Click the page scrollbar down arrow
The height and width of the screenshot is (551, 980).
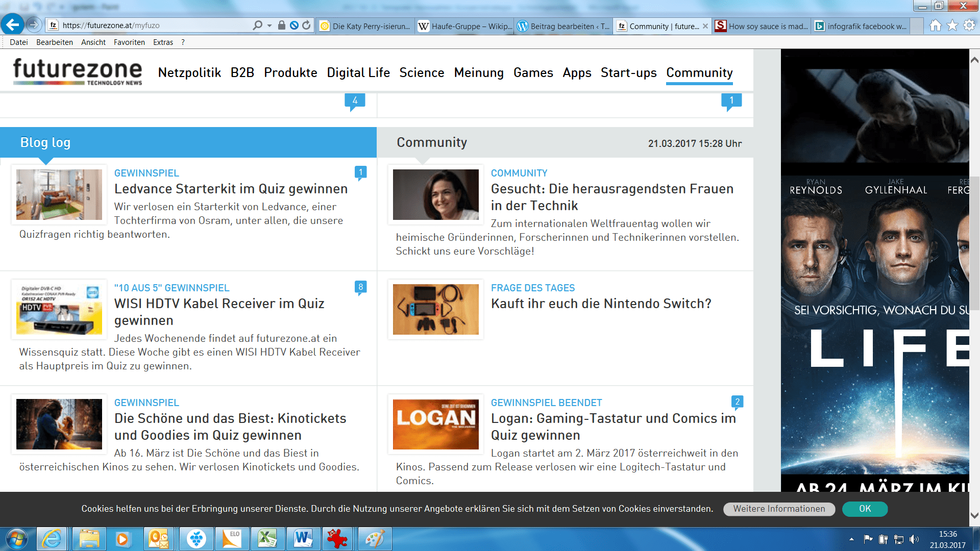[974, 515]
